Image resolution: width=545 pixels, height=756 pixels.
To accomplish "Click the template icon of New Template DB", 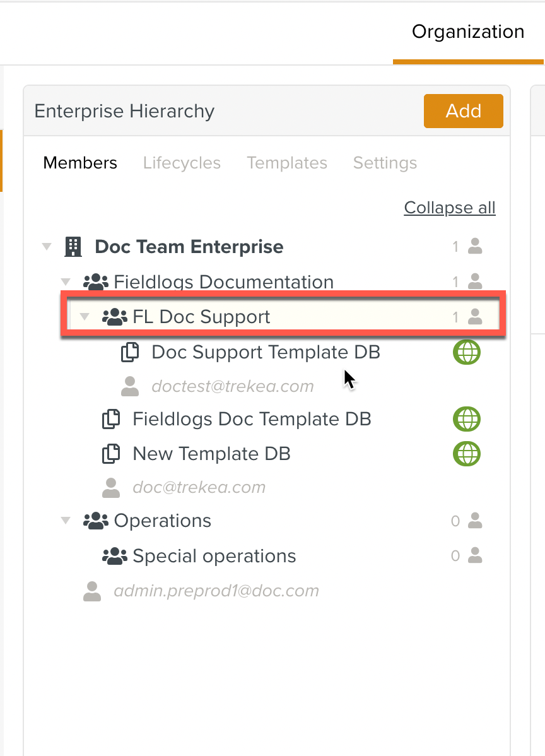I will (x=112, y=454).
